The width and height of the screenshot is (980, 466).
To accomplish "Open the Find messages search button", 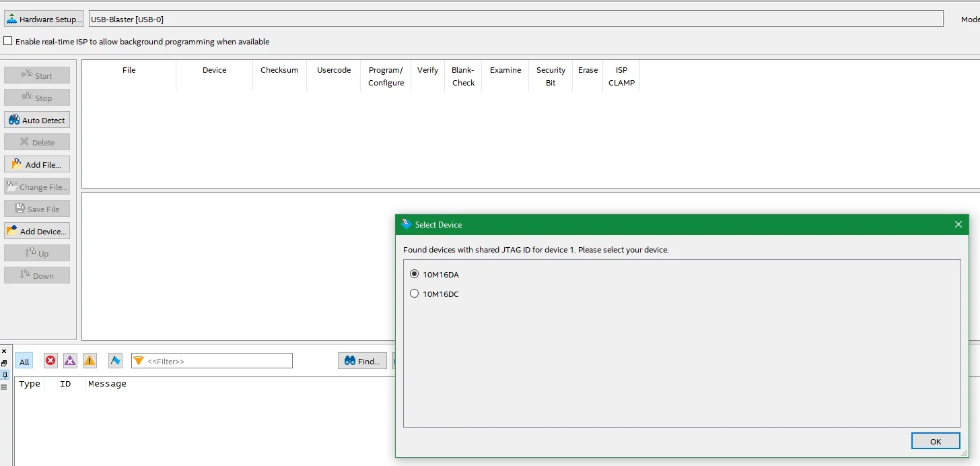I will click(362, 361).
